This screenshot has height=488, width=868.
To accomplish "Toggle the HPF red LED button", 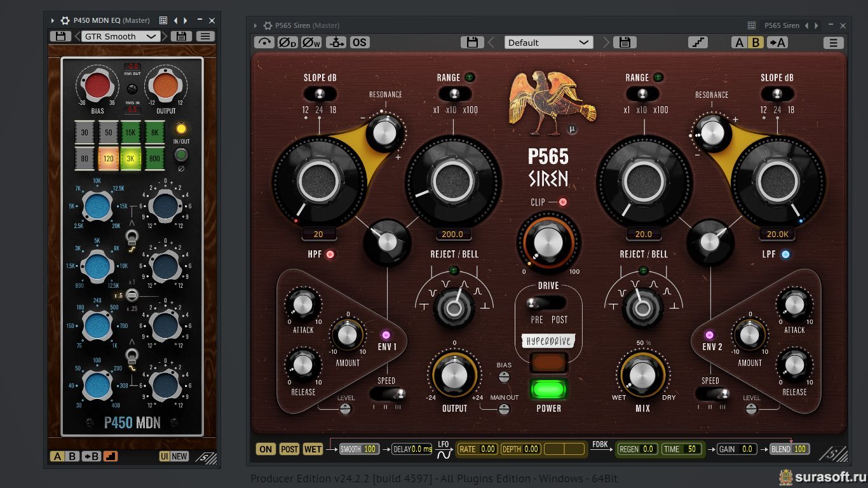I will click(x=330, y=255).
